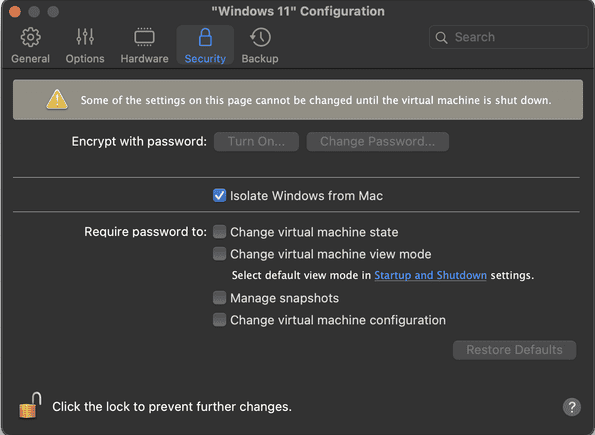This screenshot has width=595, height=435.
Task: Open the Backup clock icon
Action: point(260,37)
